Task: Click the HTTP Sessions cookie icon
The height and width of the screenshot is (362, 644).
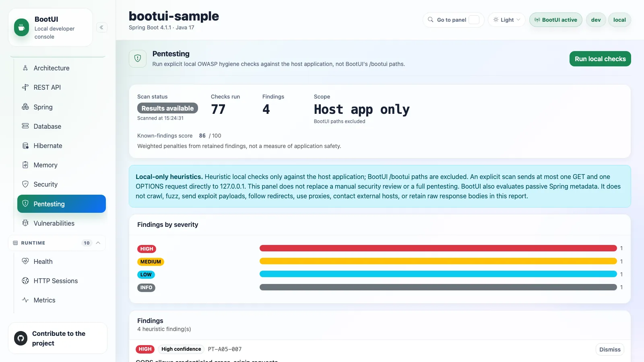Action: tap(25, 281)
